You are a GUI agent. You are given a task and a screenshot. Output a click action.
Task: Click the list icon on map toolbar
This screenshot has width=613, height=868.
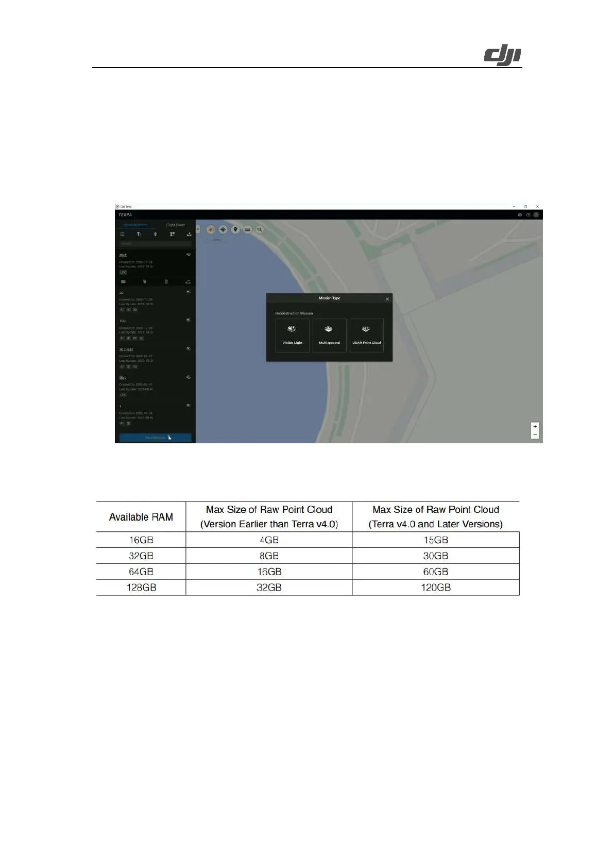248,229
